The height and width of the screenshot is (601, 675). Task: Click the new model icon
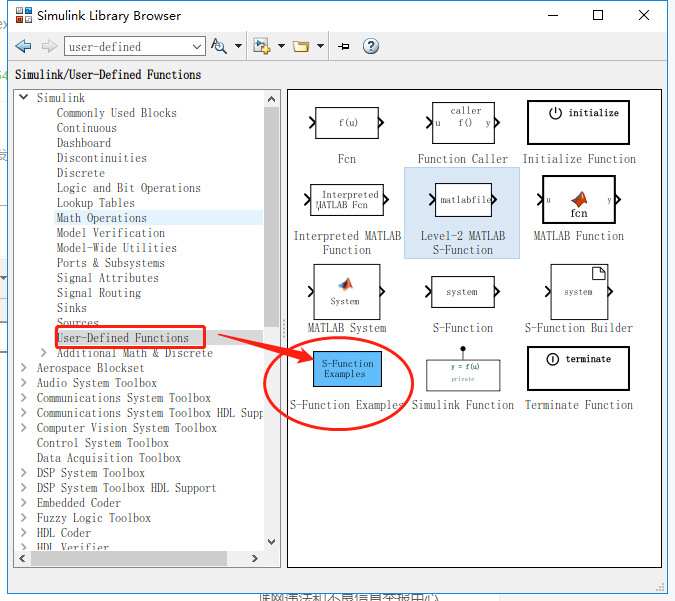coord(261,46)
